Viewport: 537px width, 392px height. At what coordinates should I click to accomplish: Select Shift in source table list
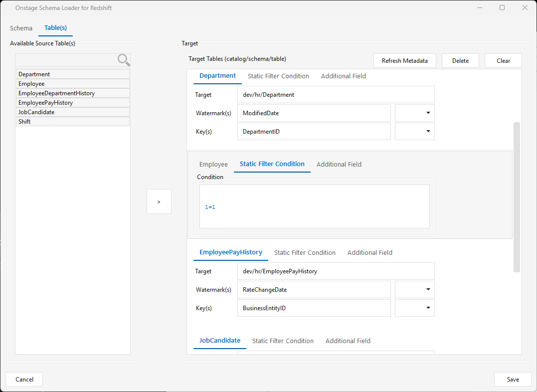(x=73, y=121)
